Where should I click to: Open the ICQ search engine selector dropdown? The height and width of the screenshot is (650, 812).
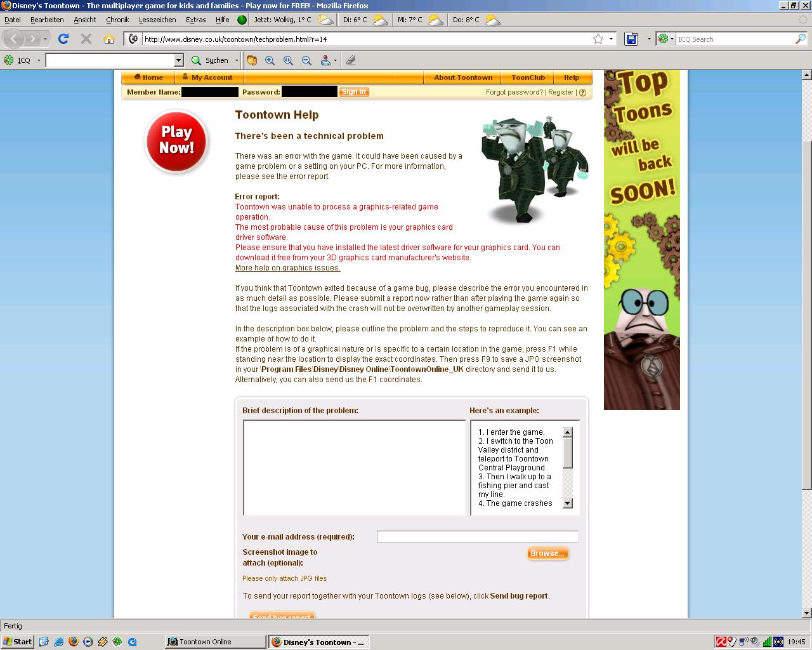(x=665, y=39)
